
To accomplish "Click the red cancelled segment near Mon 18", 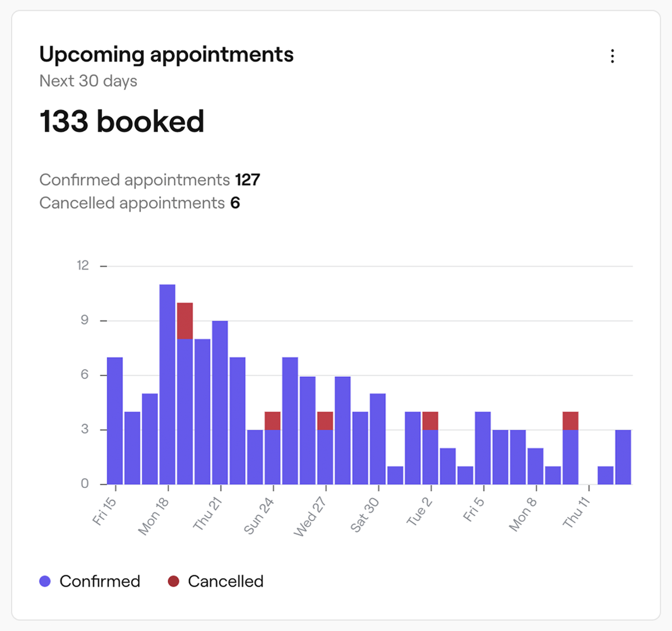I will coord(185,319).
